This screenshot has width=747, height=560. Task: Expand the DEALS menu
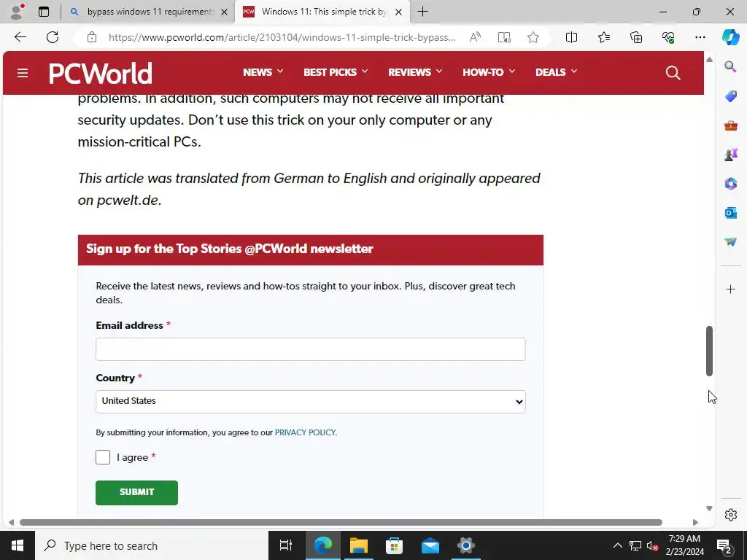556,72
